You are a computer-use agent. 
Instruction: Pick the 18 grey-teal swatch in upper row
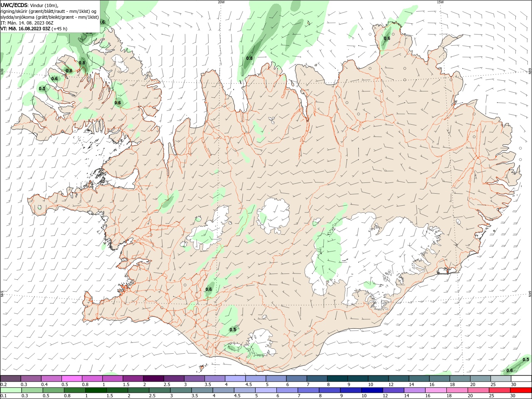[x=460, y=379]
